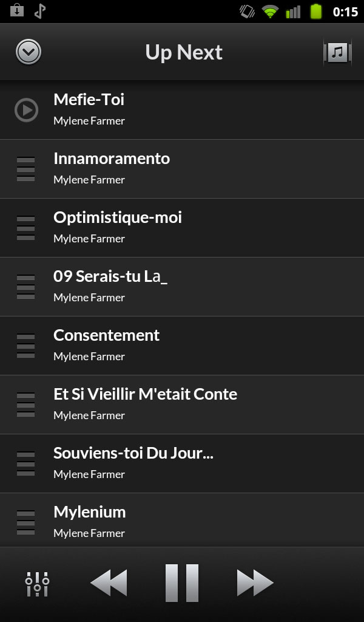Pause the current playback
Viewport: 364px width, 622px height.
click(182, 584)
